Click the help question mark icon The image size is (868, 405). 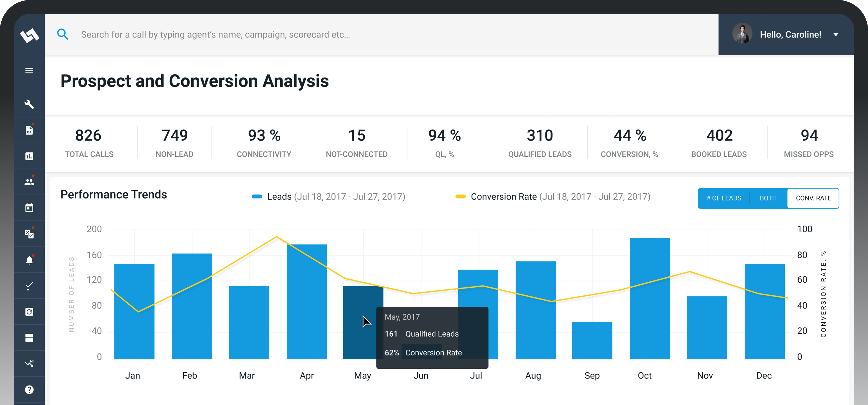tap(29, 389)
